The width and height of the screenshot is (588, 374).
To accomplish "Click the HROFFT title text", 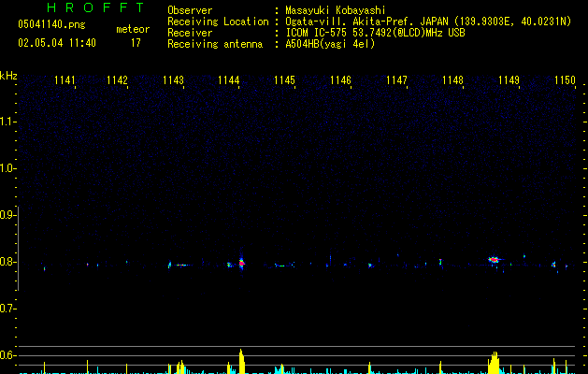I will click(95, 7).
